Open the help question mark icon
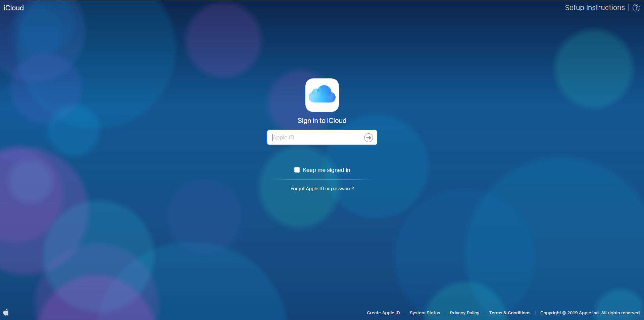The width and height of the screenshot is (644, 320). pyautogui.click(x=636, y=8)
